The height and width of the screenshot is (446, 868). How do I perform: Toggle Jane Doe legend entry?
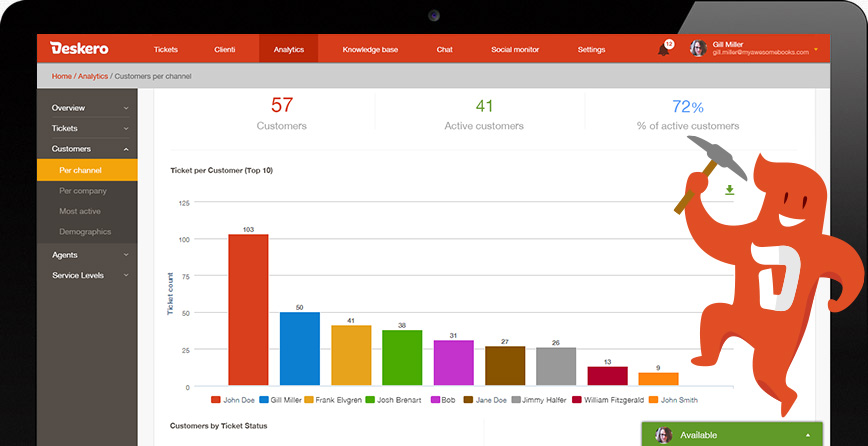[x=485, y=400]
